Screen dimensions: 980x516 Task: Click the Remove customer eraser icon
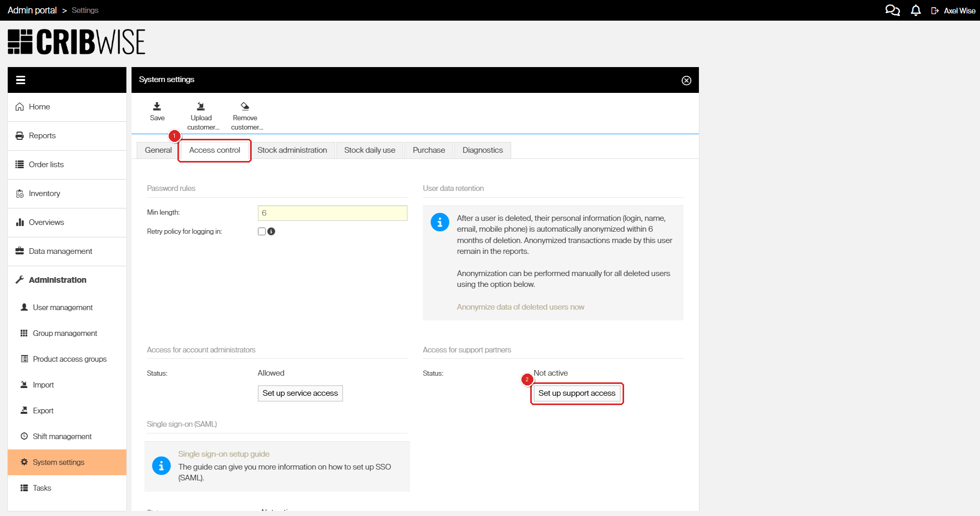(245, 107)
